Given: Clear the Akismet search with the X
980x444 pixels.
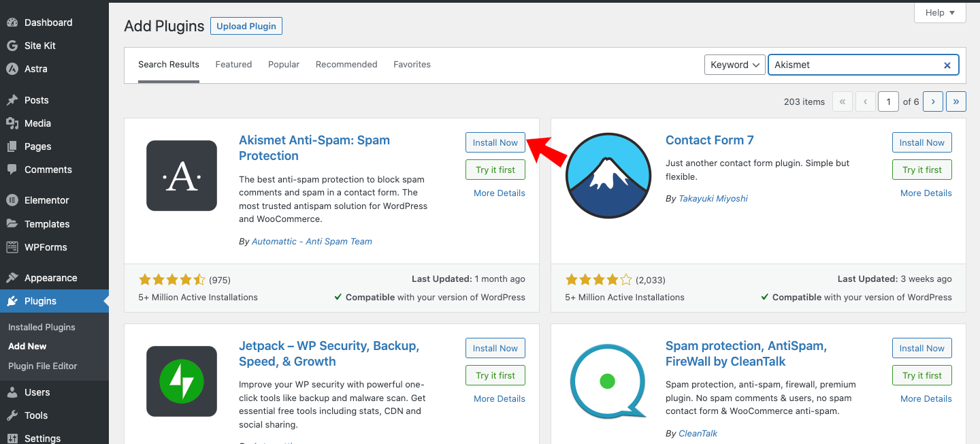Looking at the screenshot, I should tap(947, 65).
